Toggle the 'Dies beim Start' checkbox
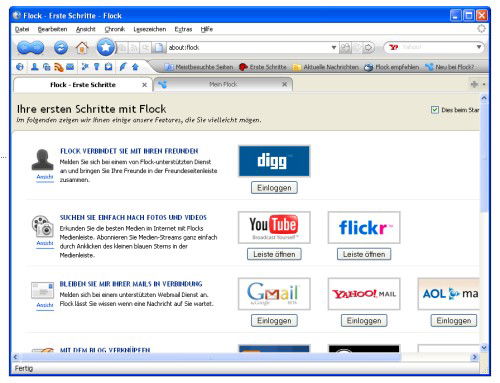The width and height of the screenshot is (500, 383). tap(435, 110)
